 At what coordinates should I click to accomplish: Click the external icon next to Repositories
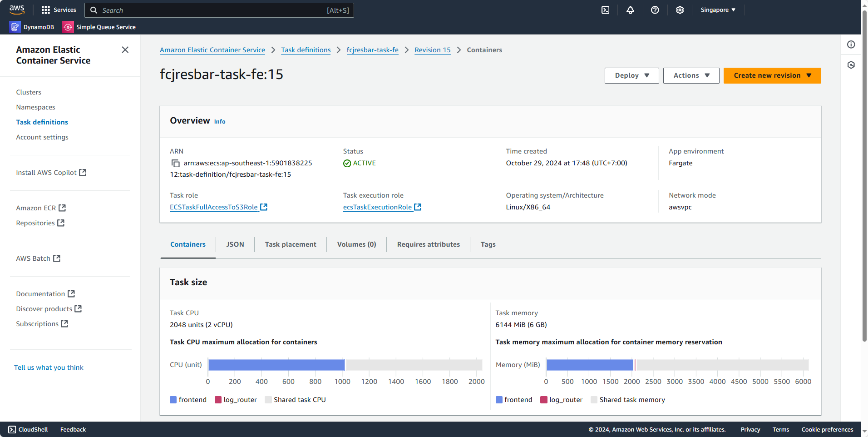pos(61,223)
